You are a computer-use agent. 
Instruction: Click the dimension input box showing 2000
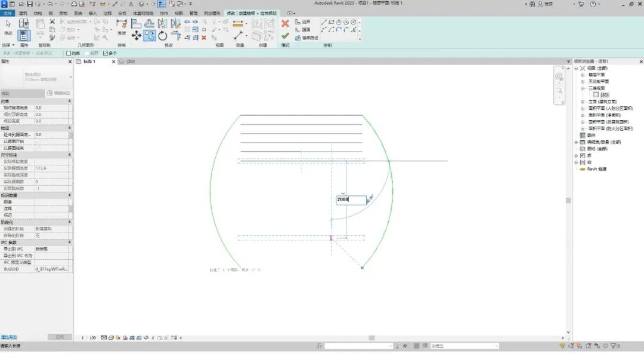point(351,200)
